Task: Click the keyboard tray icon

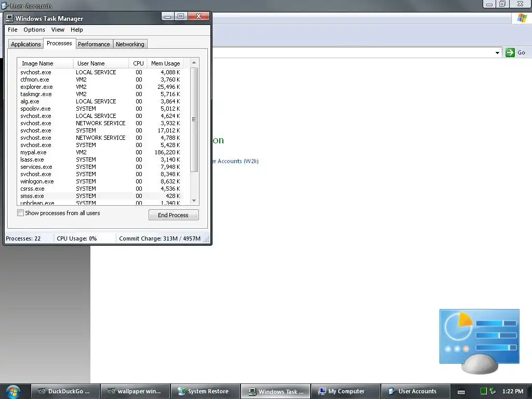Action: point(461,392)
